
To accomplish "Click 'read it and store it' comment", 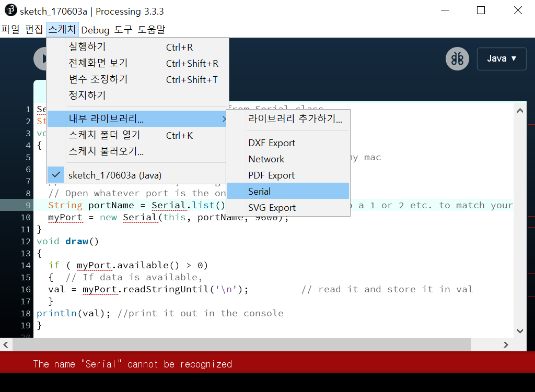I will 387,289.
